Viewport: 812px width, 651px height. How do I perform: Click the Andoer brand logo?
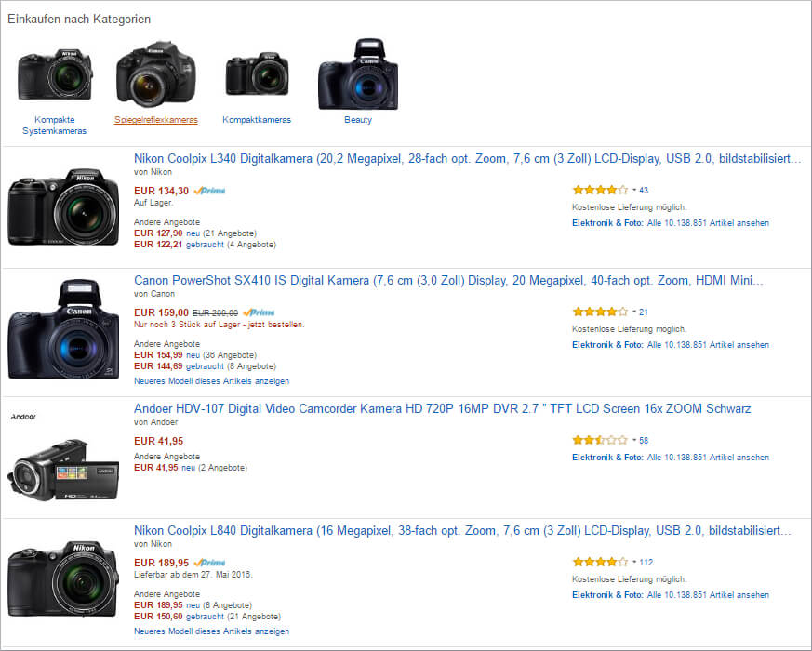click(23, 418)
